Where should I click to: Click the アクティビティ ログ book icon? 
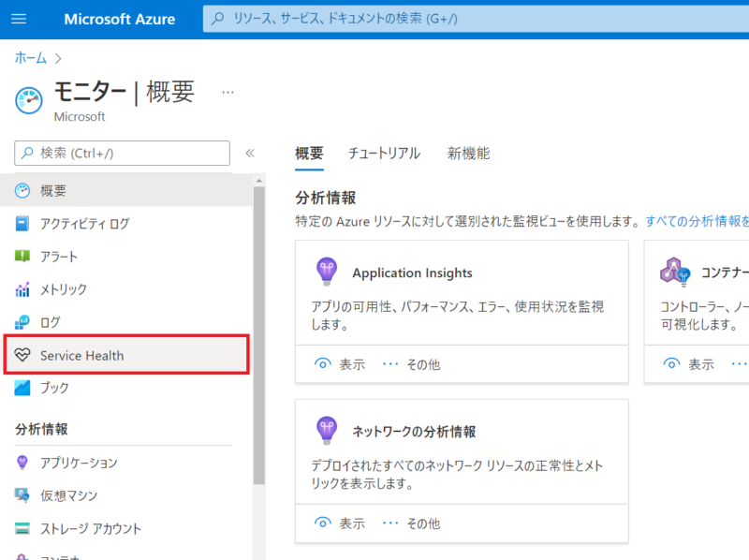pyautogui.click(x=22, y=223)
